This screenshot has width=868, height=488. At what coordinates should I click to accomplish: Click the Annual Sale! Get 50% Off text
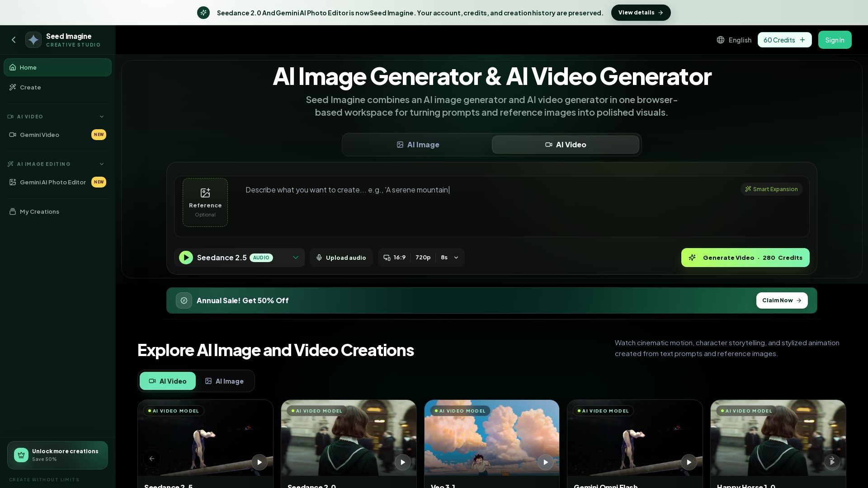[x=242, y=300]
